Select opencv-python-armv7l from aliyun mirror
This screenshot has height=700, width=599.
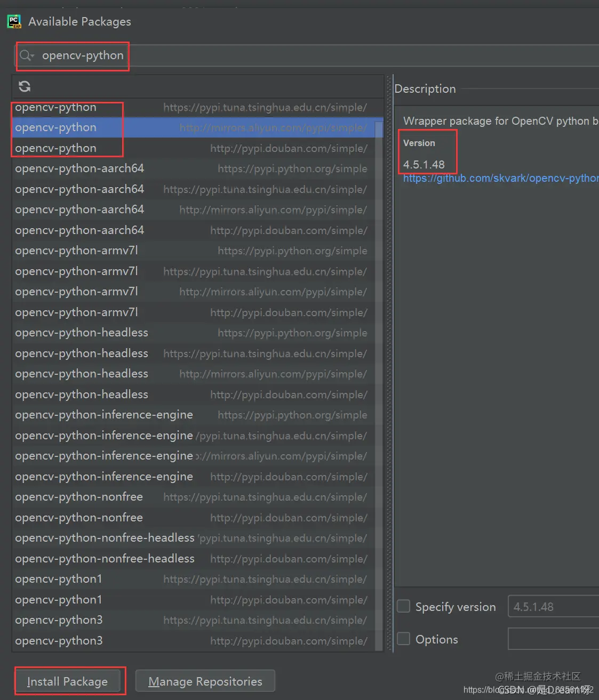coord(193,292)
